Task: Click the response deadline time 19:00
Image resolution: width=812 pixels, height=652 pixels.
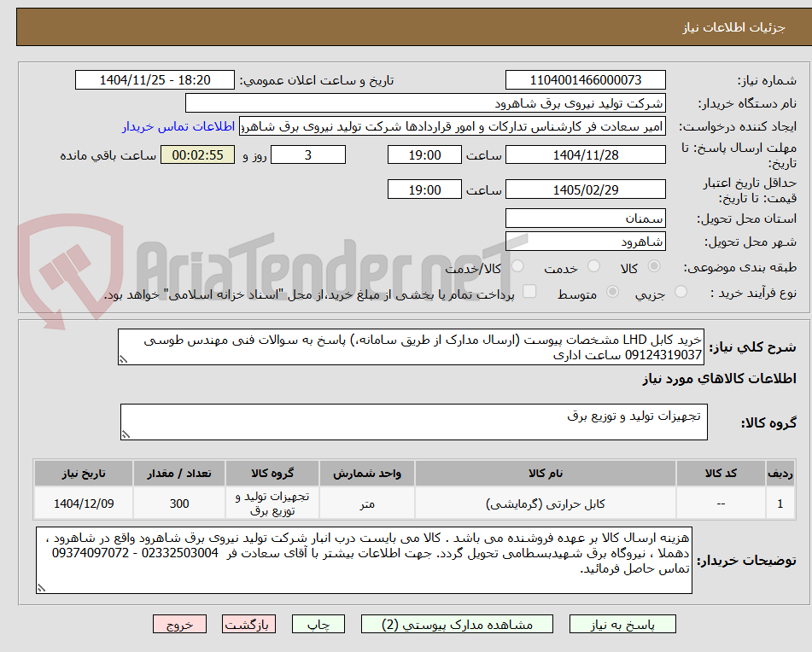Action: coord(424,154)
